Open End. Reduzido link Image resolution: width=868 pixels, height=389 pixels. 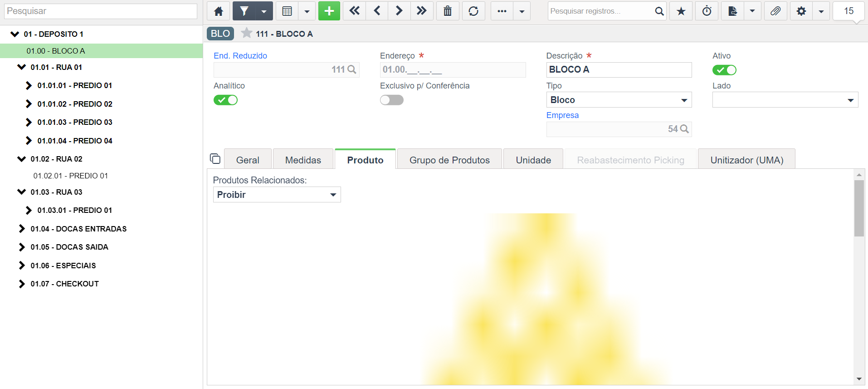point(240,56)
